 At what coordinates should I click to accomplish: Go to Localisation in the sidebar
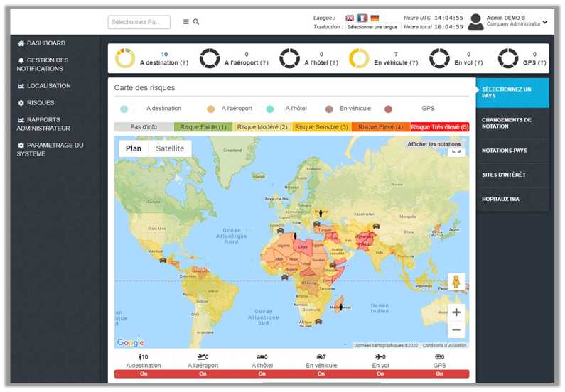coord(44,86)
